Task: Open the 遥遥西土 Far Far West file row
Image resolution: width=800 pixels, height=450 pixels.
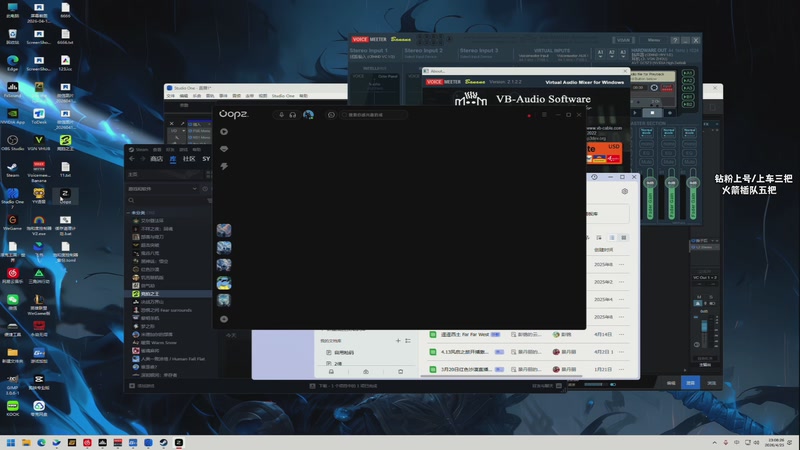Action: coord(528,334)
